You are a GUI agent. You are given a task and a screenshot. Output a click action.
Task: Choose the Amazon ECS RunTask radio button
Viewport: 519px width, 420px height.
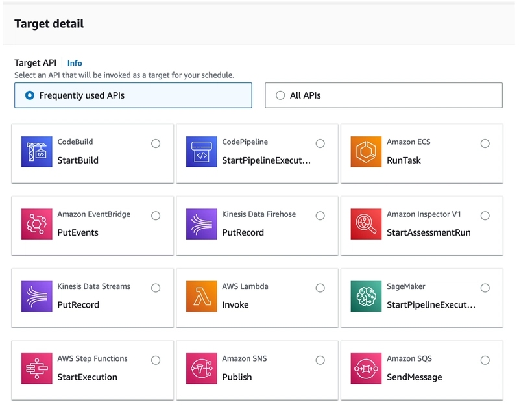pos(485,143)
